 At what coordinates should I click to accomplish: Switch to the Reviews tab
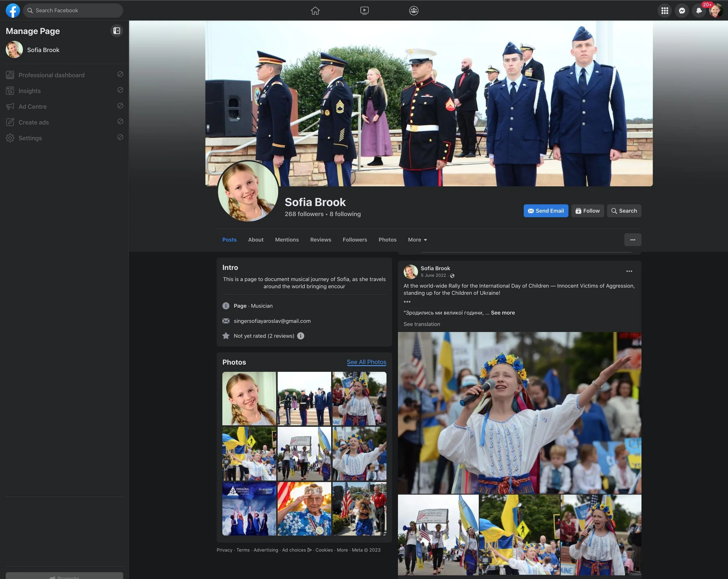pyautogui.click(x=320, y=239)
